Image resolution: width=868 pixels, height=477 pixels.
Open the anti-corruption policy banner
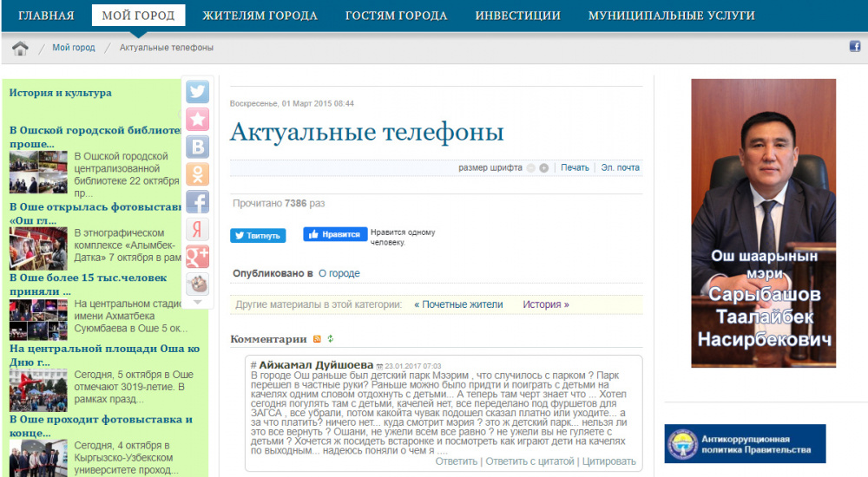click(745, 443)
